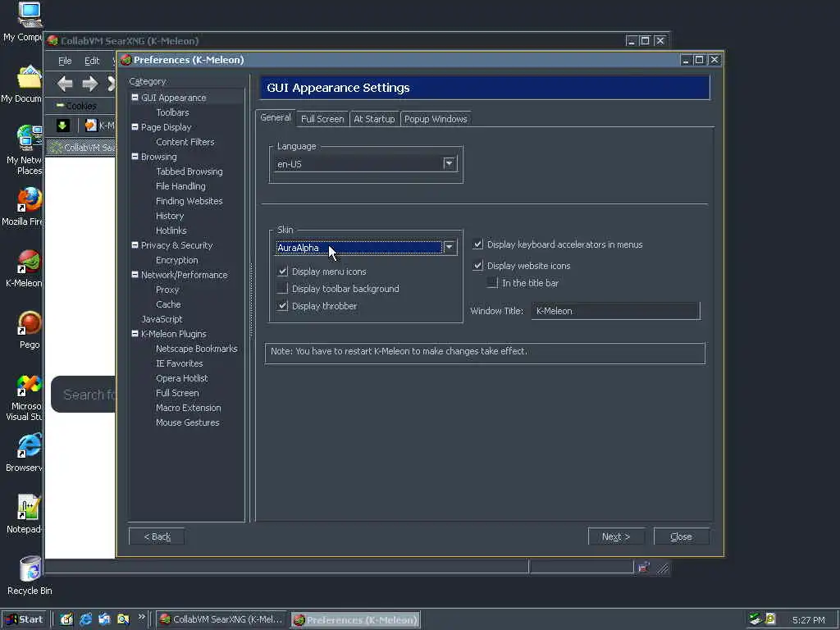This screenshot has height=630, width=840.
Task: Click the Next > button
Action: pos(616,536)
